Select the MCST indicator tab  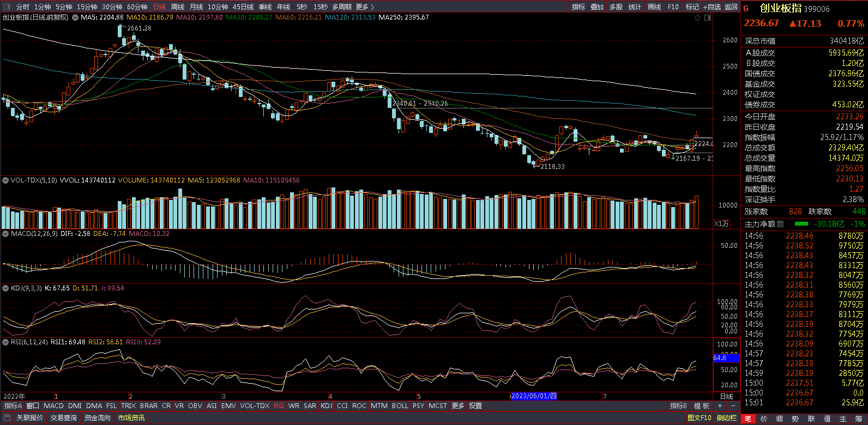(438, 406)
